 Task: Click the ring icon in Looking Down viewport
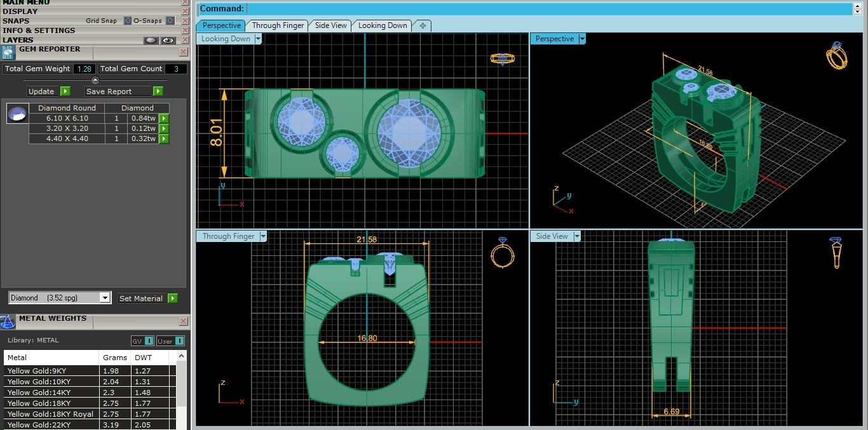tap(502, 58)
